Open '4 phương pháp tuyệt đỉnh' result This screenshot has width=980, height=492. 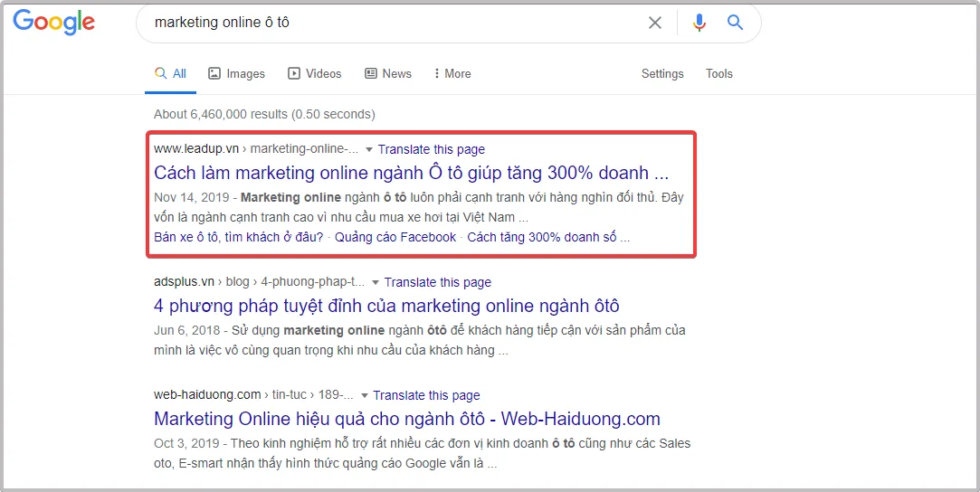(x=386, y=306)
